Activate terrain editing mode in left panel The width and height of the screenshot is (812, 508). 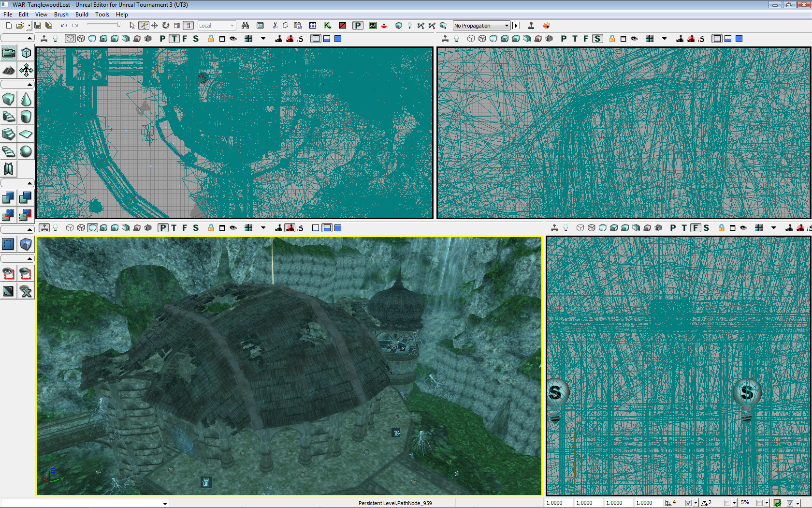9,71
